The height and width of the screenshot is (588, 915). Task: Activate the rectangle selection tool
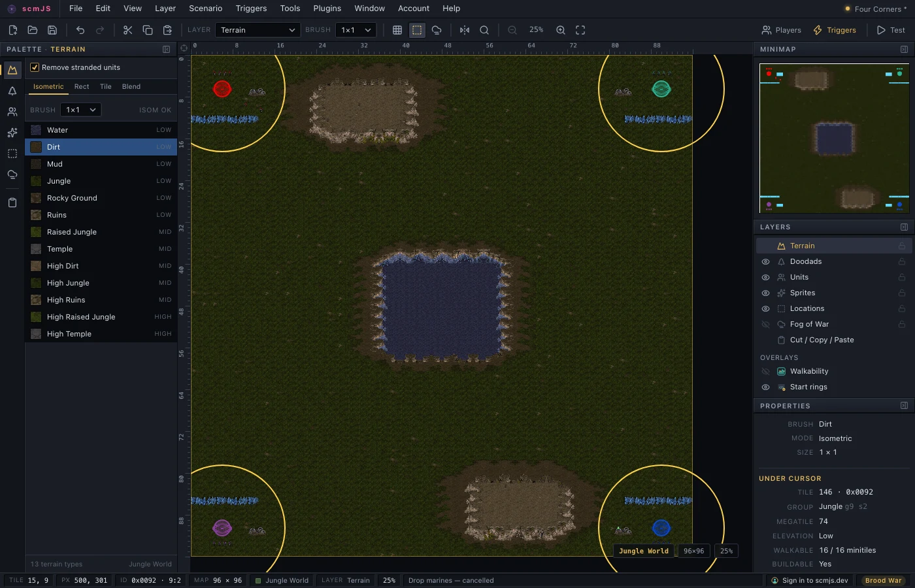click(x=417, y=30)
